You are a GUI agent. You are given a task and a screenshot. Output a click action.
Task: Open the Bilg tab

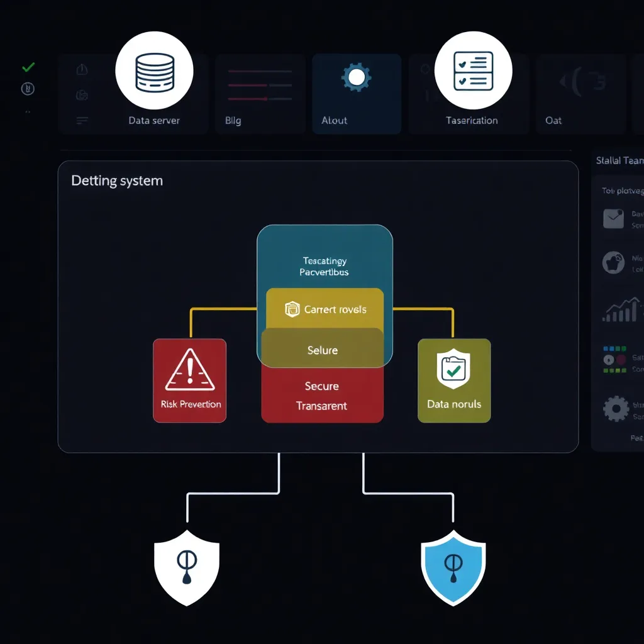click(x=260, y=94)
